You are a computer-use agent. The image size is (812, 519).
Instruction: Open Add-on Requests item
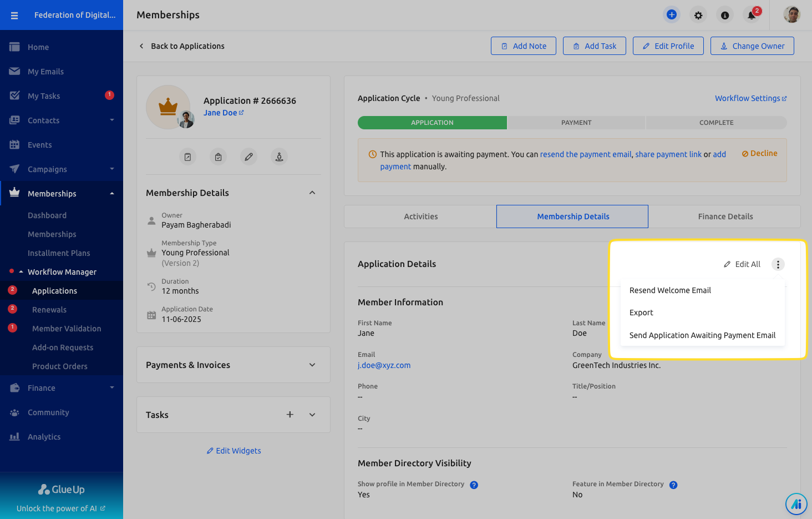[x=62, y=347]
